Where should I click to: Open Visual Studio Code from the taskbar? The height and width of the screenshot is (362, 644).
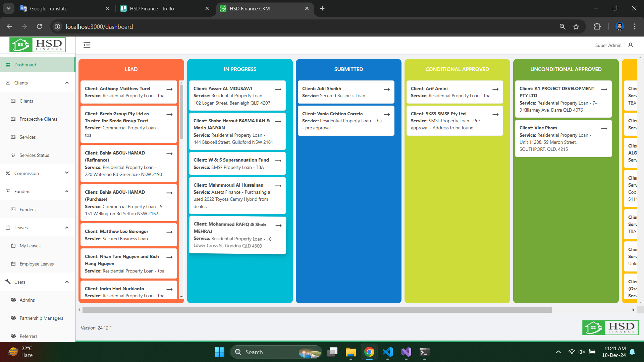(388, 352)
